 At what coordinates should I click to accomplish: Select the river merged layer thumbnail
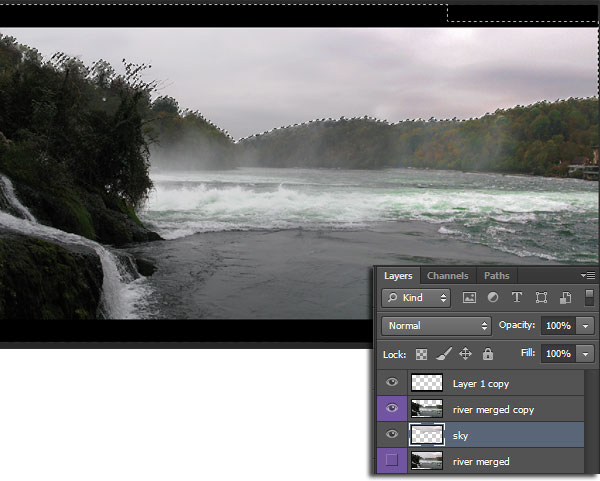point(427,460)
